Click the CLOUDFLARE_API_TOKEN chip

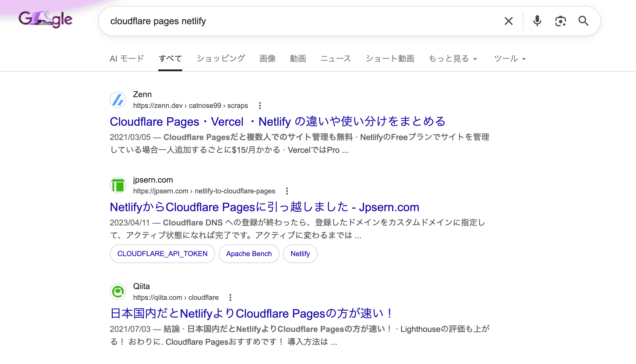tap(162, 254)
